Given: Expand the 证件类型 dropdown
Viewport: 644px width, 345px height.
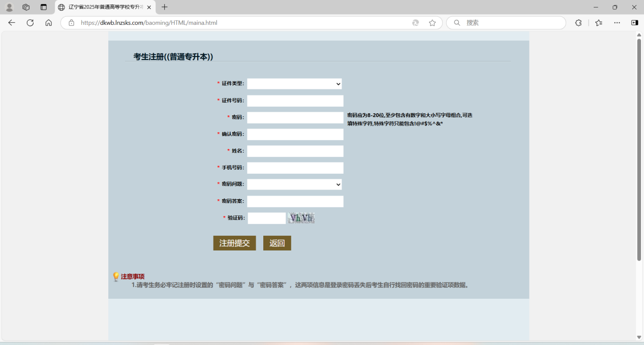Looking at the screenshot, I should [x=294, y=84].
